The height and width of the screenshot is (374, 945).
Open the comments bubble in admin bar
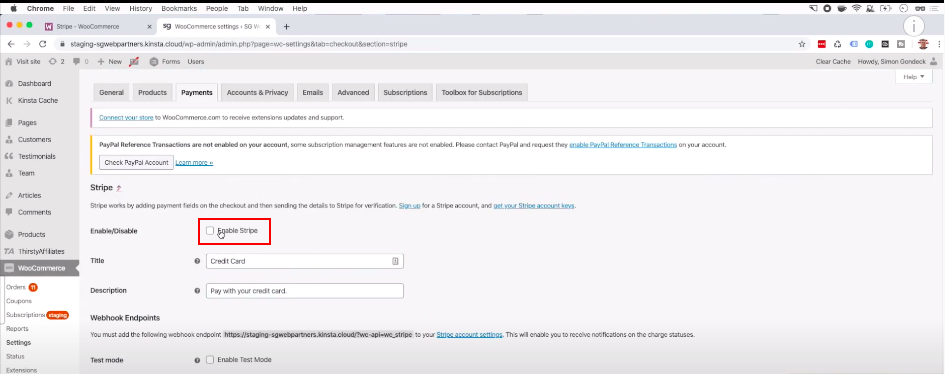pos(80,61)
